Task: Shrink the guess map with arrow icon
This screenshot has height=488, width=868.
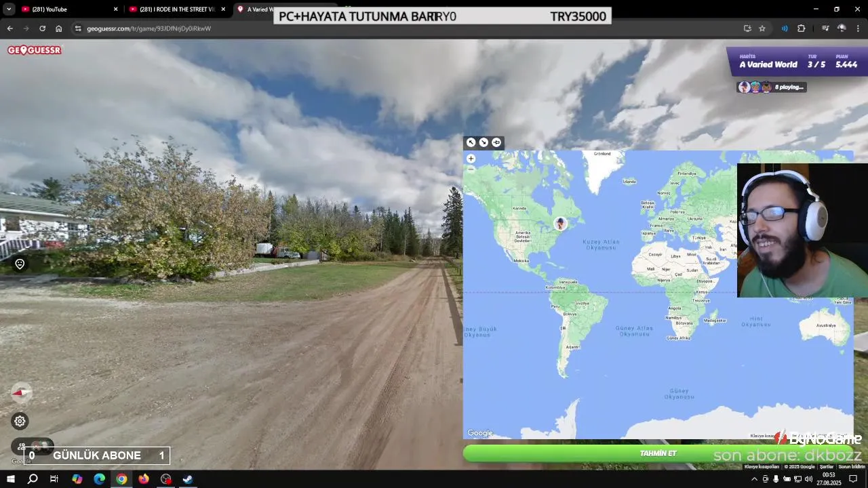Action: [484, 142]
